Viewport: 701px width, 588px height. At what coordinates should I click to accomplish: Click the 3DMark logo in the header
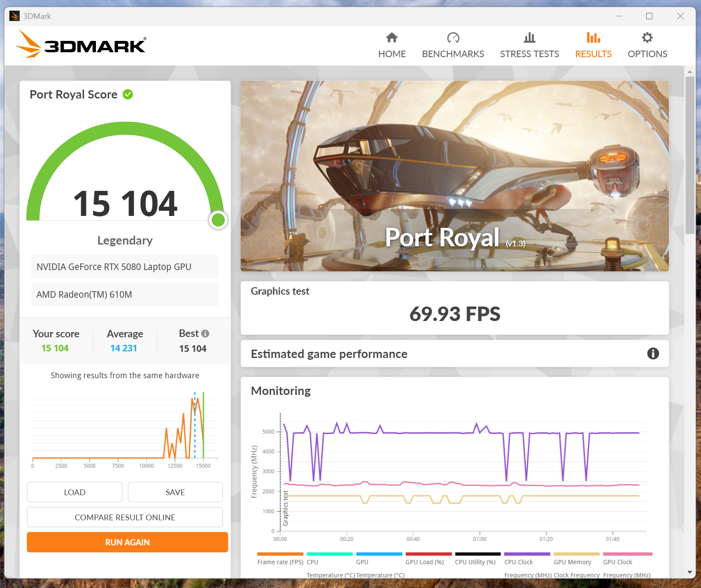point(81,44)
